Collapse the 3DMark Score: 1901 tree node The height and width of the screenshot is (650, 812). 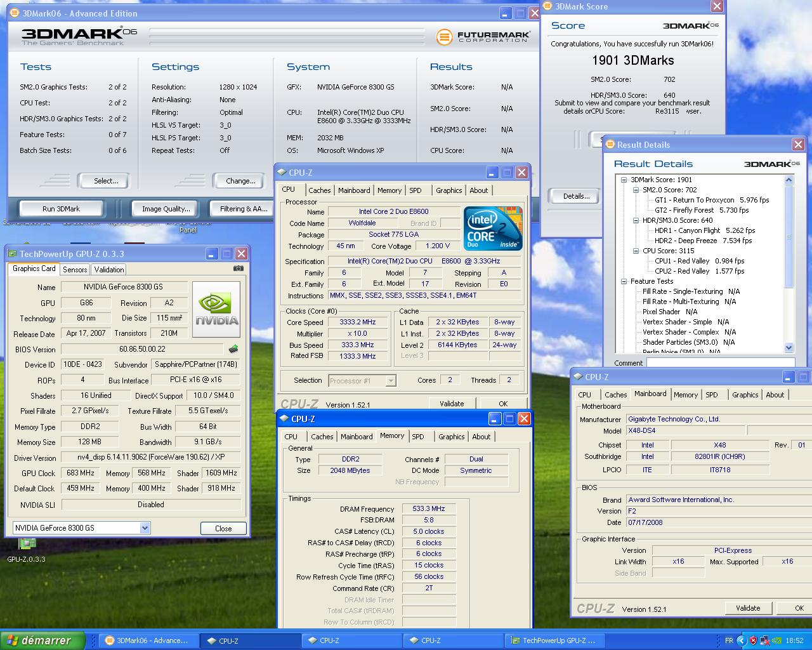[x=624, y=180]
